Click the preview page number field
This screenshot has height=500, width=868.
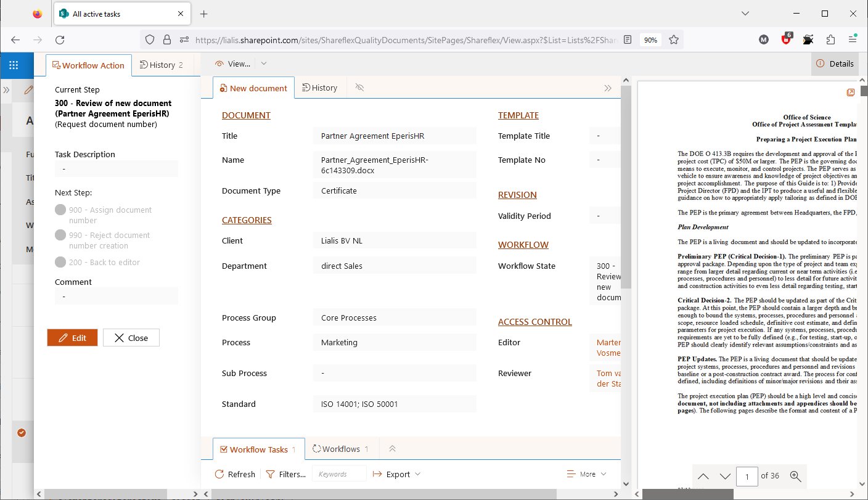747,475
